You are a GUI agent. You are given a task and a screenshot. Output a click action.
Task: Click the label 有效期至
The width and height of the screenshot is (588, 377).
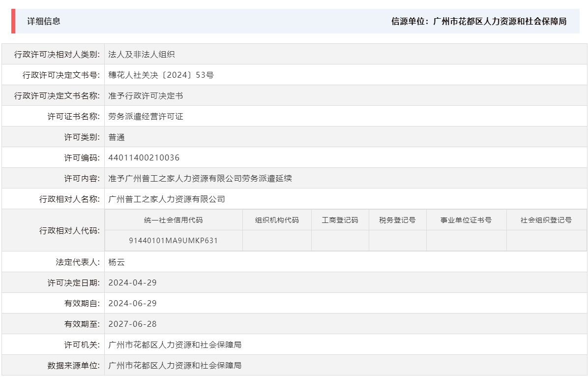pos(82,324)
